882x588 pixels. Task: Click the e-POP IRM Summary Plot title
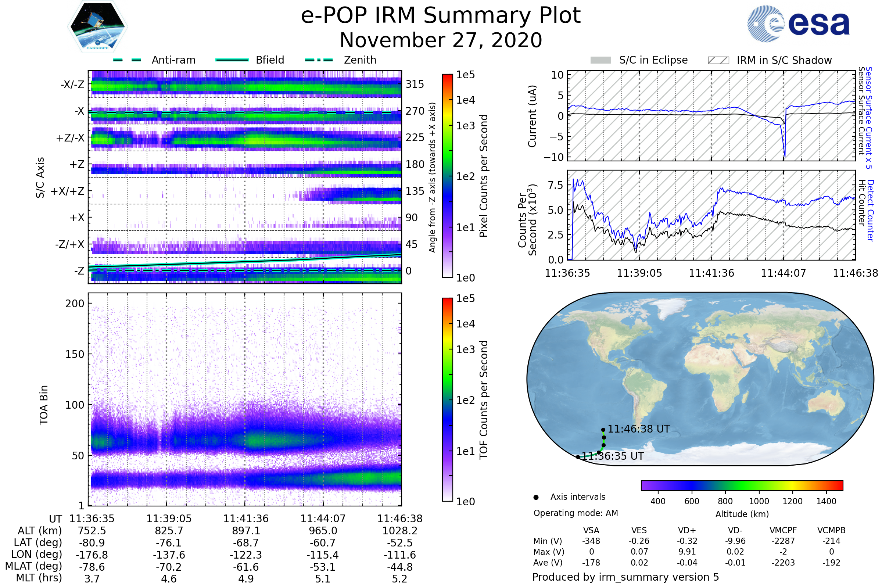coord(441,16)
